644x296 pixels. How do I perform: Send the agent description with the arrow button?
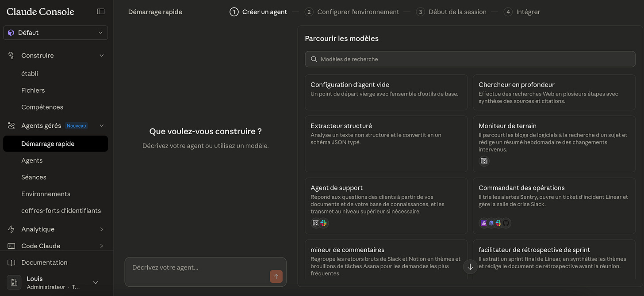click(276, 277)
